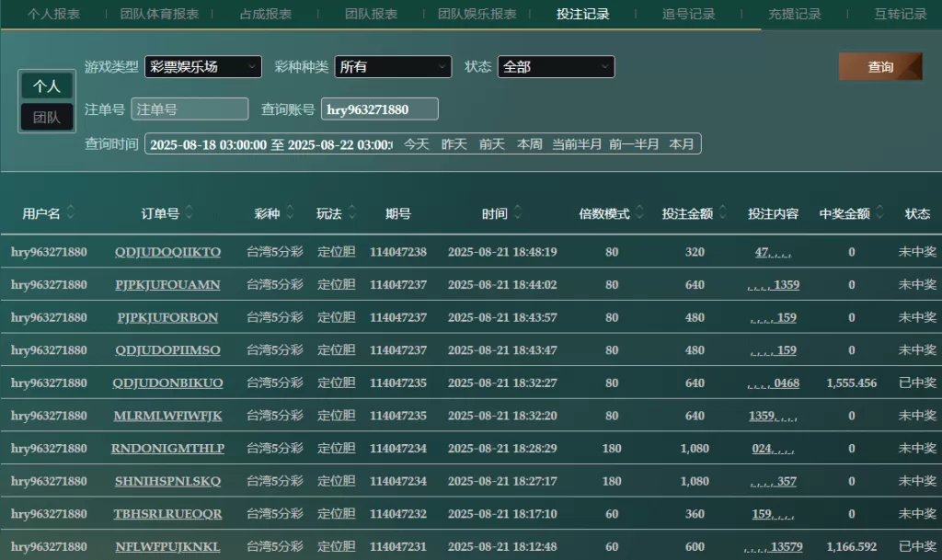942x560 pixels.
Task: Open the 查询时间 date range field
Action: coord(271,144)
